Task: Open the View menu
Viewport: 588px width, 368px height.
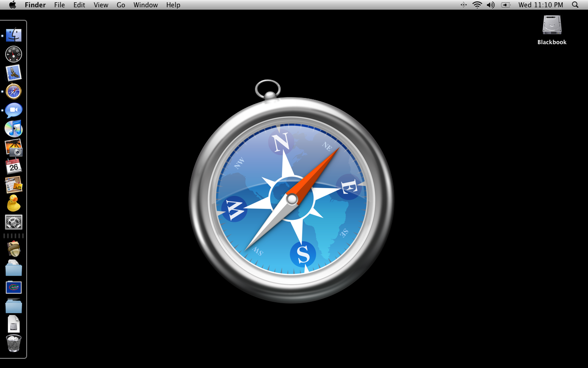Action: pyautogui.click(x=101, y=5)
